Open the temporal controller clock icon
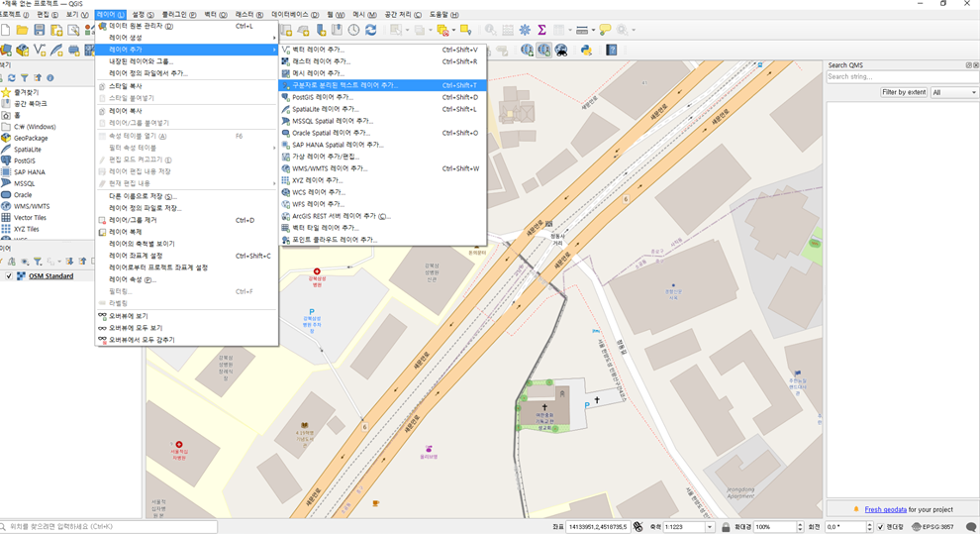This screenshot has width=980, height=534. 353,30
